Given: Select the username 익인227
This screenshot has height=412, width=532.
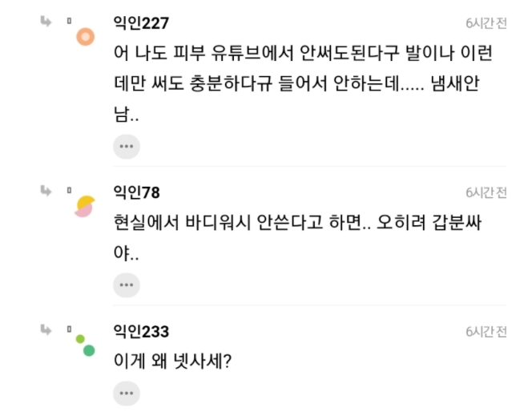Looking at the screenshot, I should (142, 22).
